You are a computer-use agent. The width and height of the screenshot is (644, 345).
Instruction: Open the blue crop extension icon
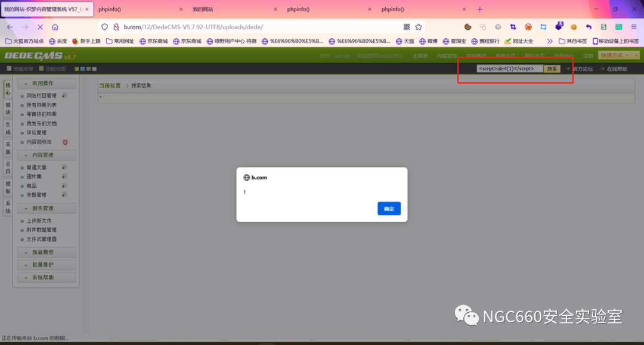tap(513, 27)
